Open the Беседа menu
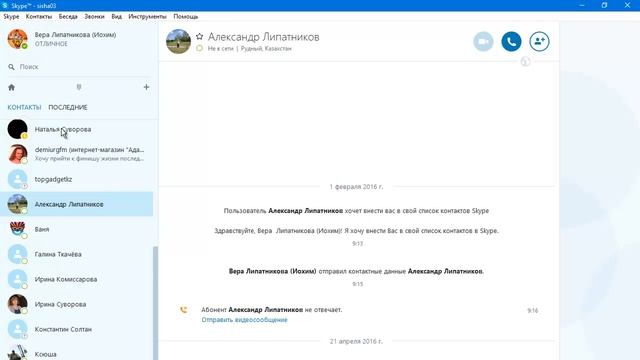 68,16
